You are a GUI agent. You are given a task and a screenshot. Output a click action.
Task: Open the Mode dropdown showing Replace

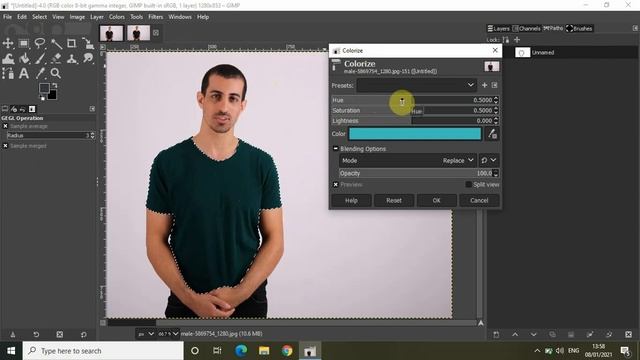[408, 160]
